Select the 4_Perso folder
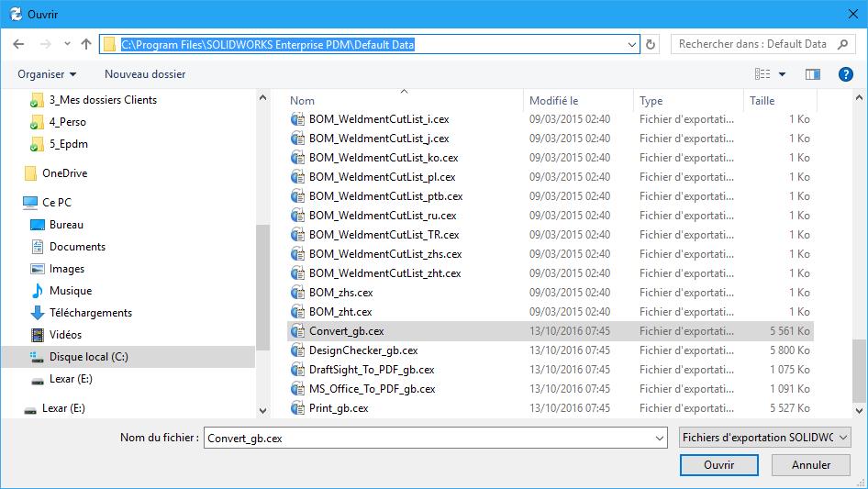 [68, 122]
